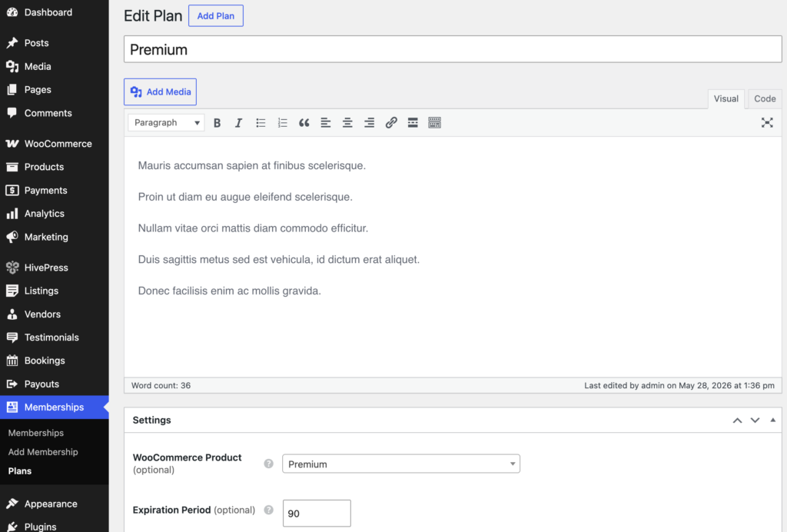This screenshot has width=787, height=532.
Task: Open help tooltip for Expiration Period
Action: 268,510
